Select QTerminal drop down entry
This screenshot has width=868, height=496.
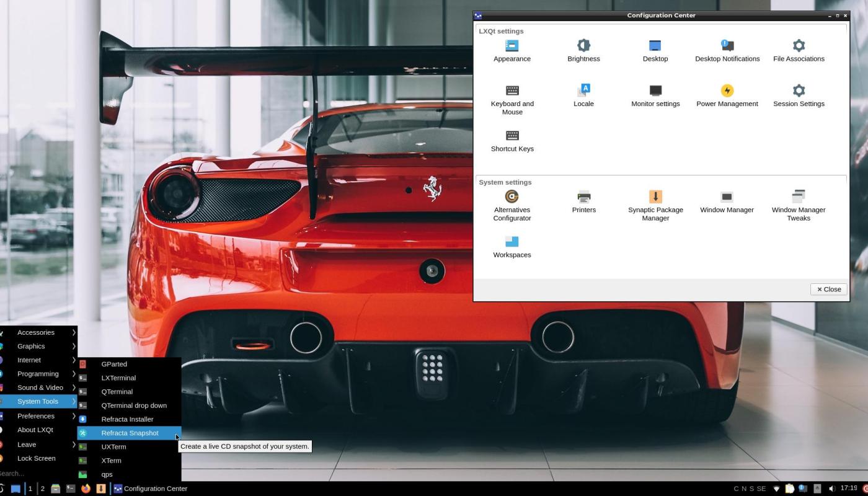[x=129, y=405]
